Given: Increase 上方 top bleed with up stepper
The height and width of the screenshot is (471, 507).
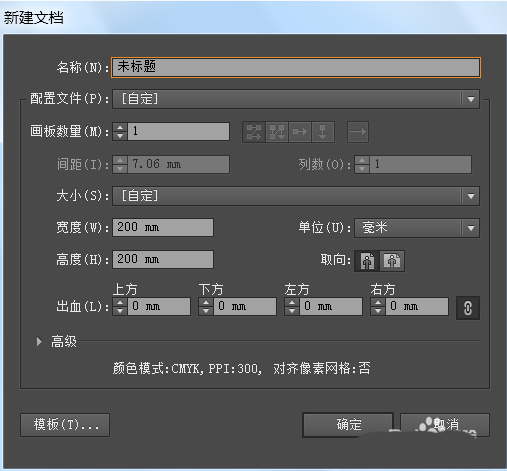Looking at the screenshot, I should click(120, 303).
